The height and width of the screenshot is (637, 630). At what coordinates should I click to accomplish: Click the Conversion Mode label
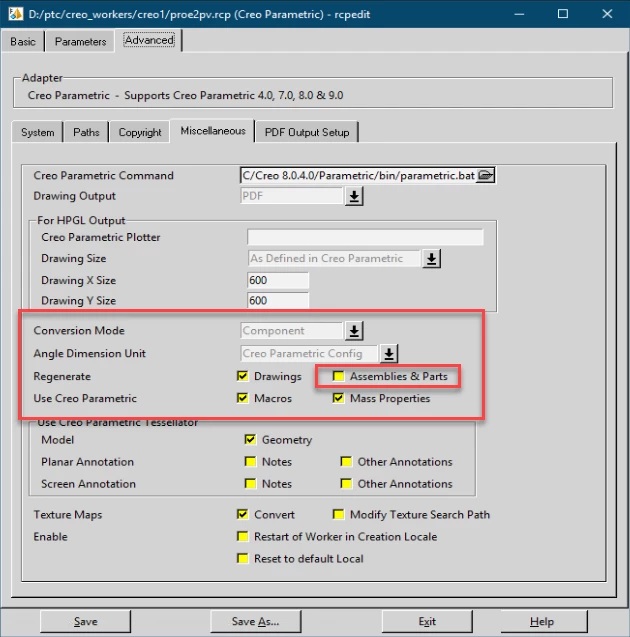79,331
